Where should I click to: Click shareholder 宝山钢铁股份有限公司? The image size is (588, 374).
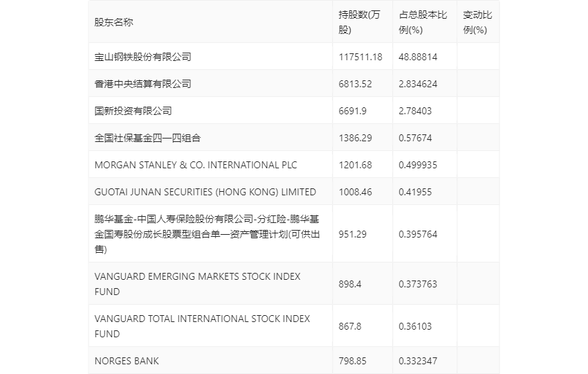click(143, 57)
